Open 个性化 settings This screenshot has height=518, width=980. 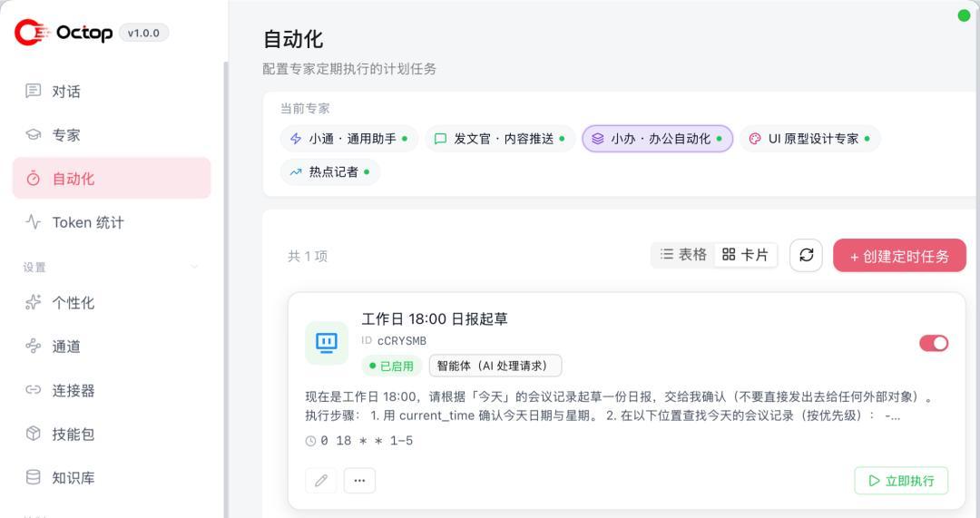tap(112, 303)
